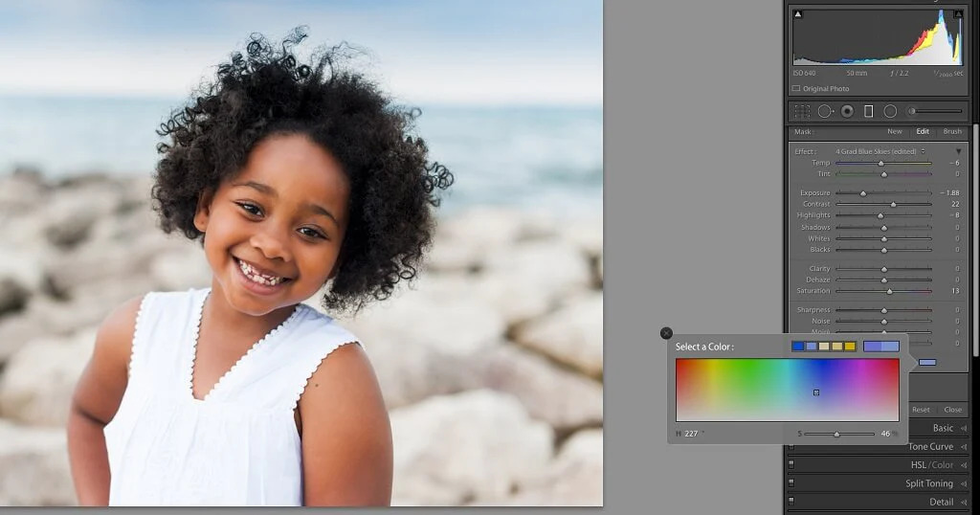Select the Graduated Filter tool
Image resolution: width=980 pixels, height=515 pixels.
[x=868, y=111]
